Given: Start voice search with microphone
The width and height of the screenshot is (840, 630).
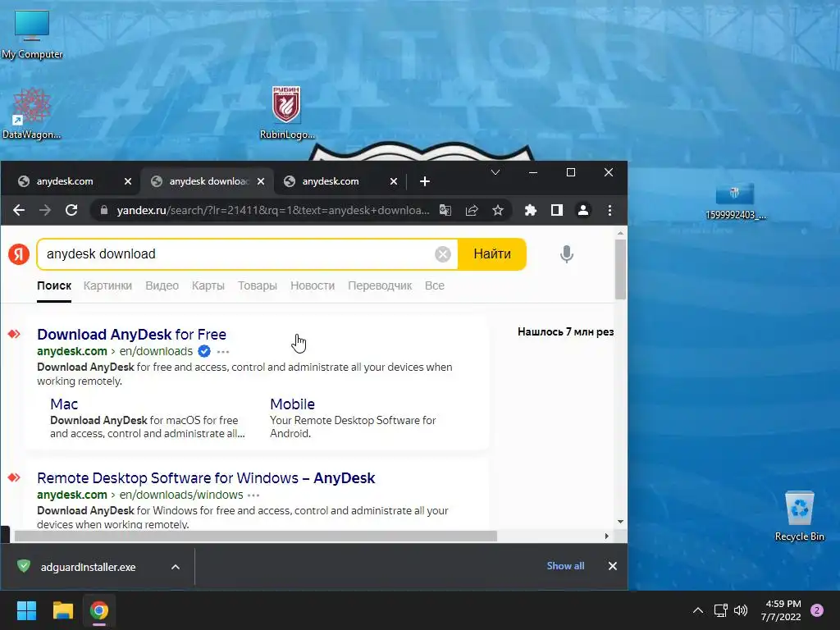Looking at the screenshot, I should [x=567, y=254].
